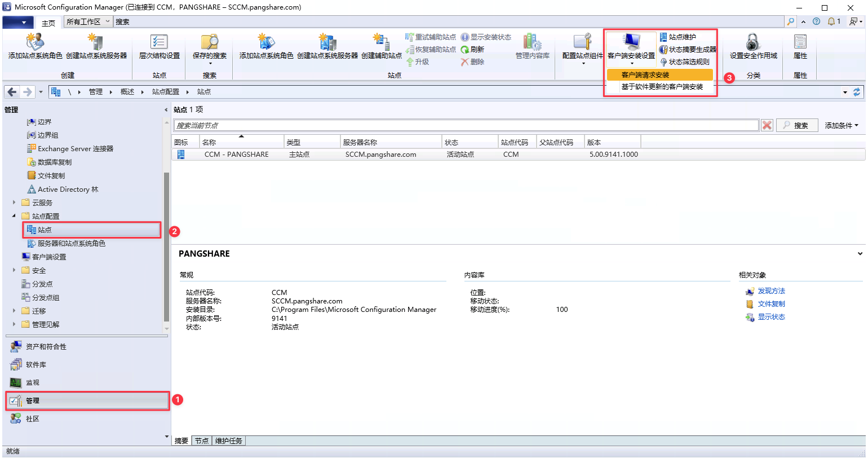This screenshot has width=868, height=458.
Task: Open the 社区 workspace
Action: (x=87, y=419)
